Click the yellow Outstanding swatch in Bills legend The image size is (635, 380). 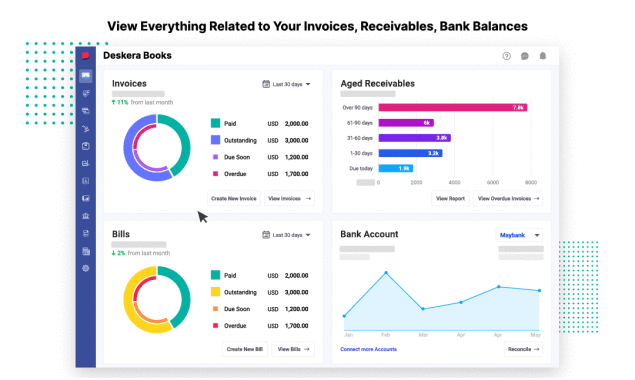(215, 292)
